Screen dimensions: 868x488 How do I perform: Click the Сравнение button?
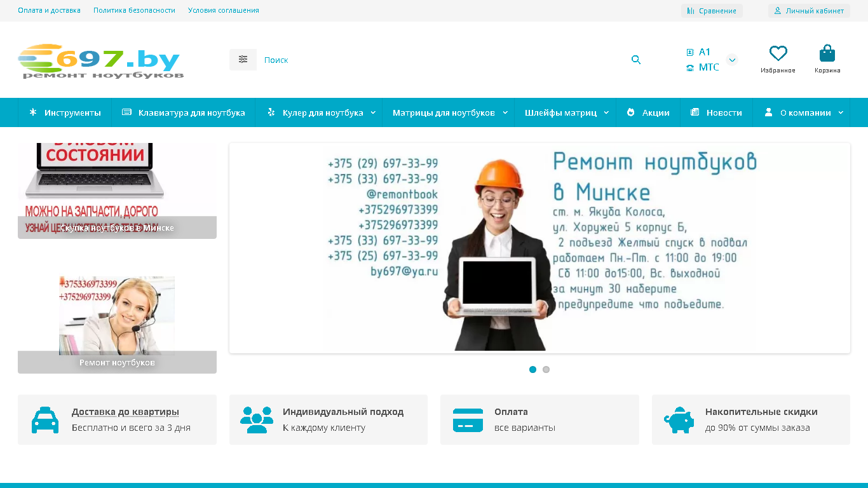click(712, 11)
